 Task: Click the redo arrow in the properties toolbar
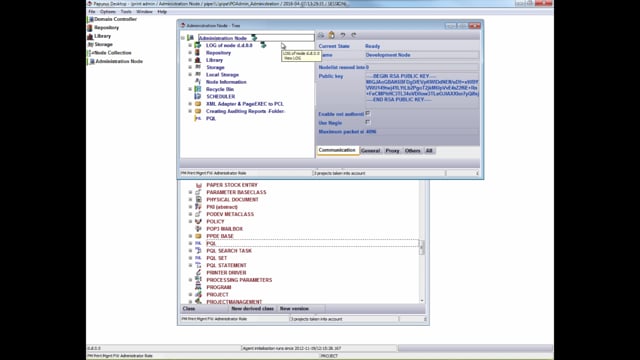coord(354,36)
